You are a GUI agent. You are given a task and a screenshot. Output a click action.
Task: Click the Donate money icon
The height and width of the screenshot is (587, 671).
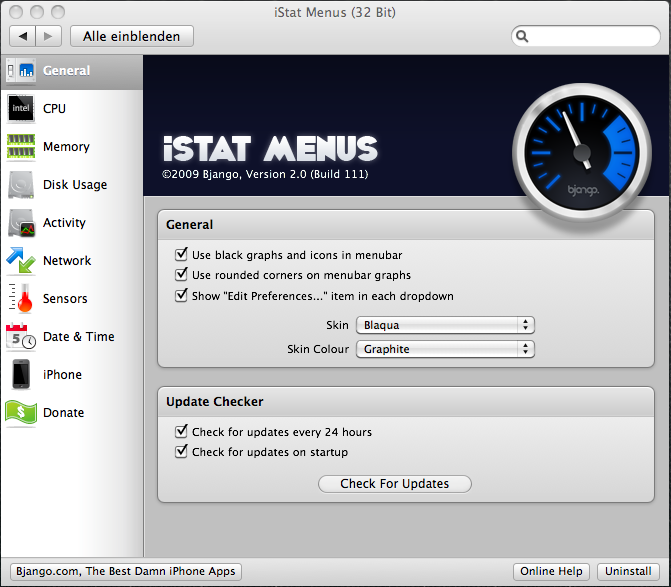[21, 412]
